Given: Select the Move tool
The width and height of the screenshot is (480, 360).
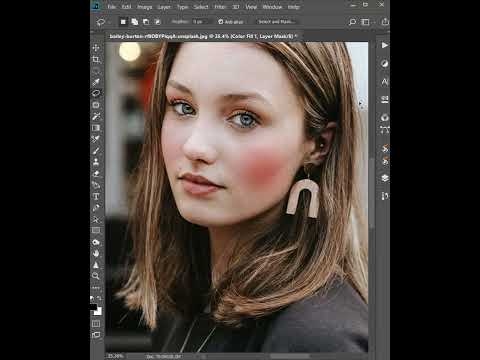Looking at the screenshot, I should point(96,48).
